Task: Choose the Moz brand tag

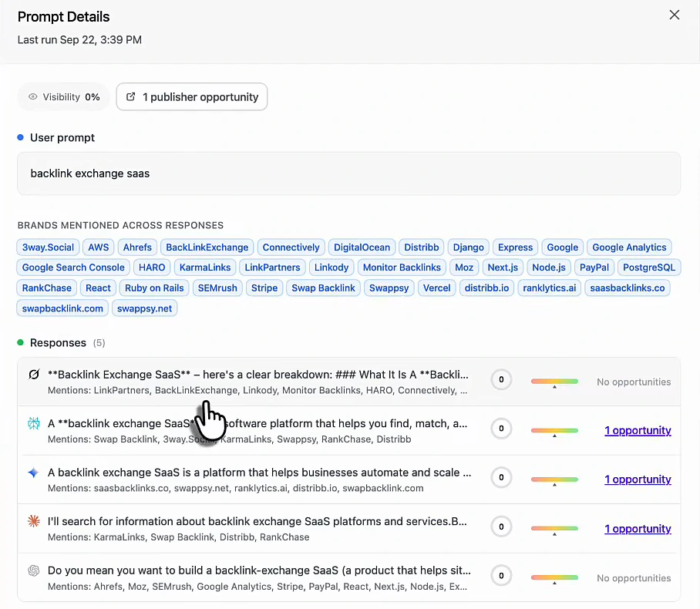Action: [x=464, y=267]
